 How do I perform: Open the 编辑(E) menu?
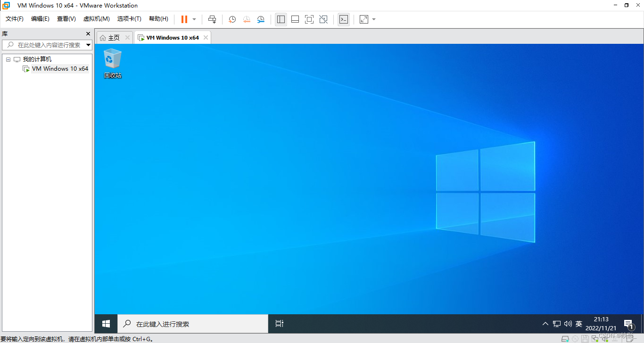(x=40, y=19)
